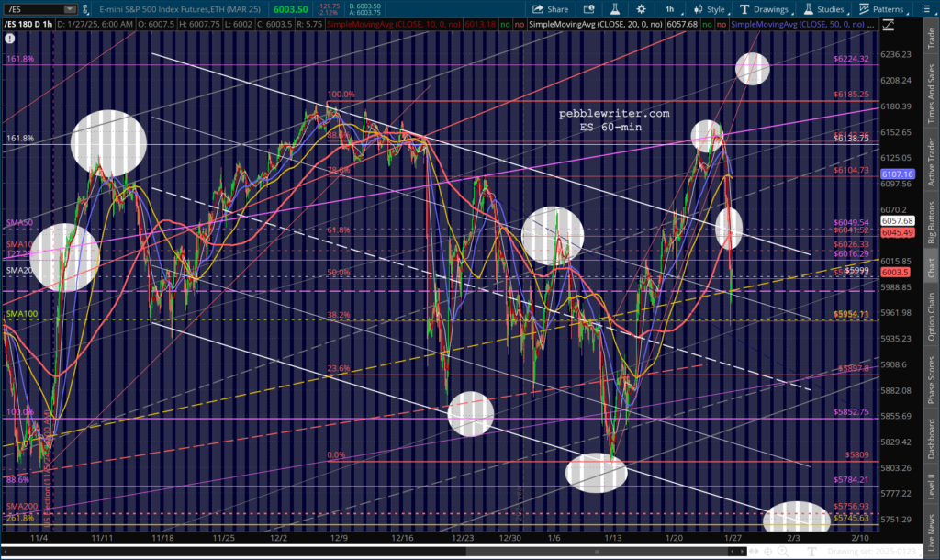Click the 11/4 date on time axis
Screen dimensions: 940x560
click(x=39, y=538)
